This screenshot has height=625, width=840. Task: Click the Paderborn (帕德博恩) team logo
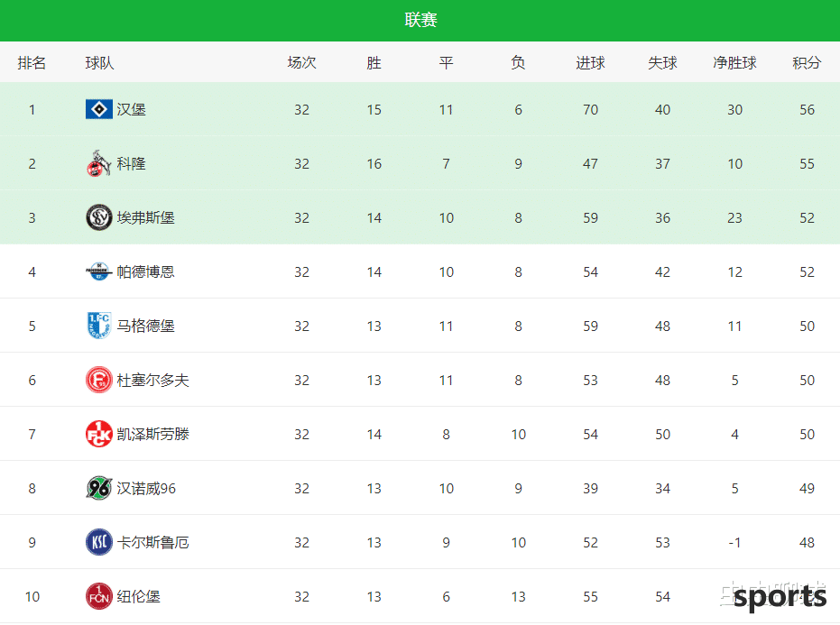click(x=99, y=271)
